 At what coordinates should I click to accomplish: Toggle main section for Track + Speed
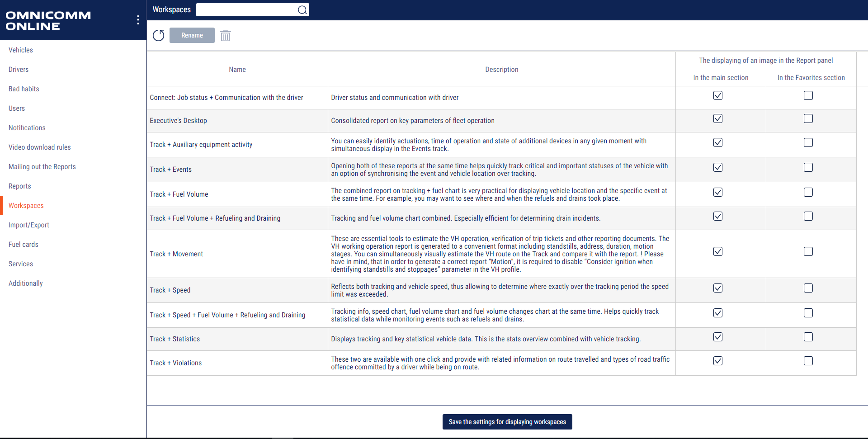point(718,288)
